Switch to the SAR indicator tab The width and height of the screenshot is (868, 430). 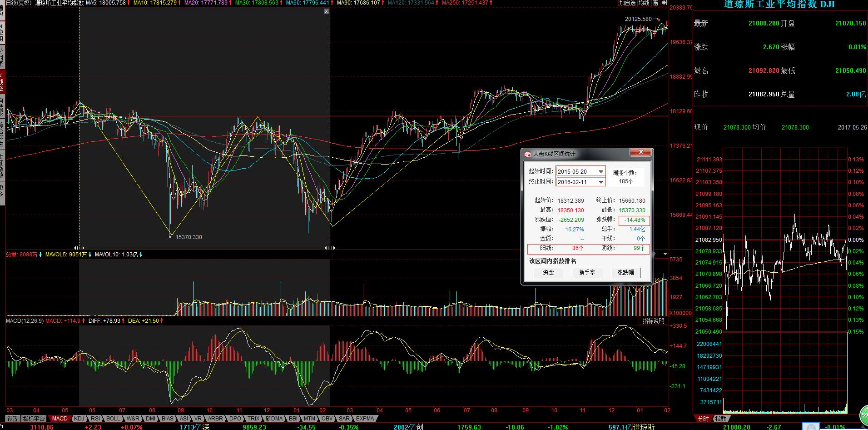coord(344,419)
